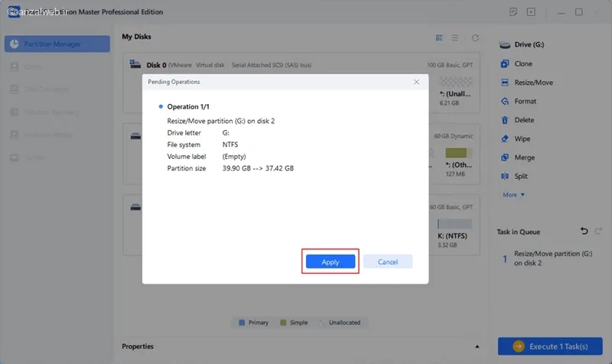Screen dimensions: 612x364
Task: Click the Apply button in Pending Operations
Action: (x=330, y=262)
